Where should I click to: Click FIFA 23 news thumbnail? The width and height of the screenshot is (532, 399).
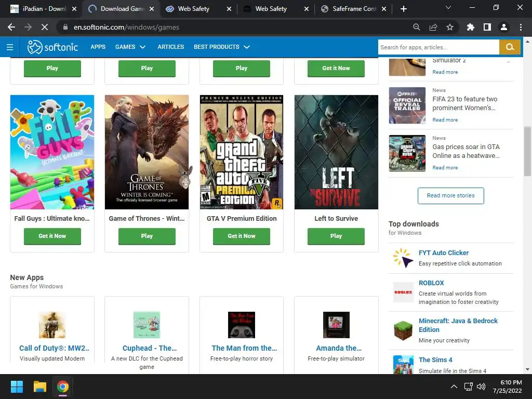[x=407, y=105]
